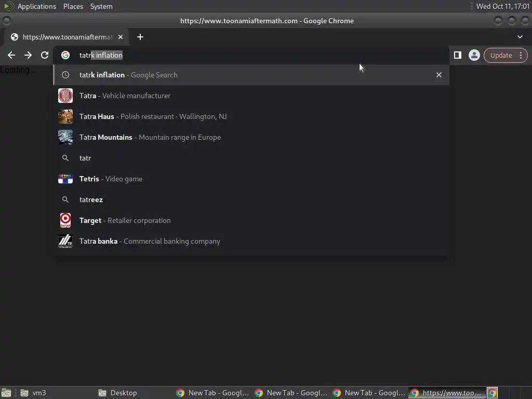Select the 'tatreez' search suggestion
Viewport: 532px width, 399px height.
[251, 199]
